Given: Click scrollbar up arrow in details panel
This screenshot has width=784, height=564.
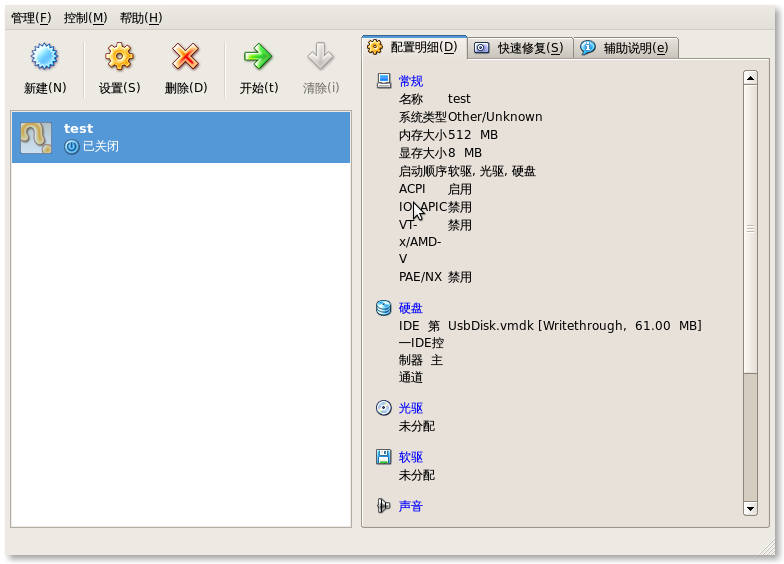Looking at the screenshot, I should (x=750, y=78).
